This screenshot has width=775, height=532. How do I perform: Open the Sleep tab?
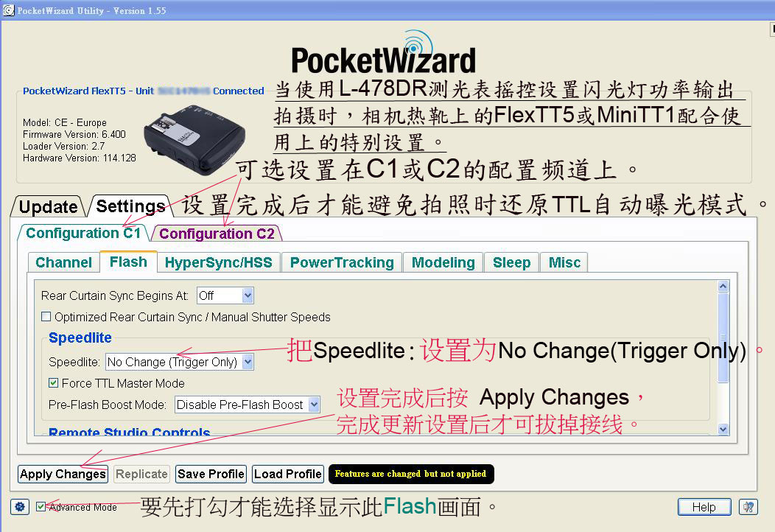(x=511, y=262)
